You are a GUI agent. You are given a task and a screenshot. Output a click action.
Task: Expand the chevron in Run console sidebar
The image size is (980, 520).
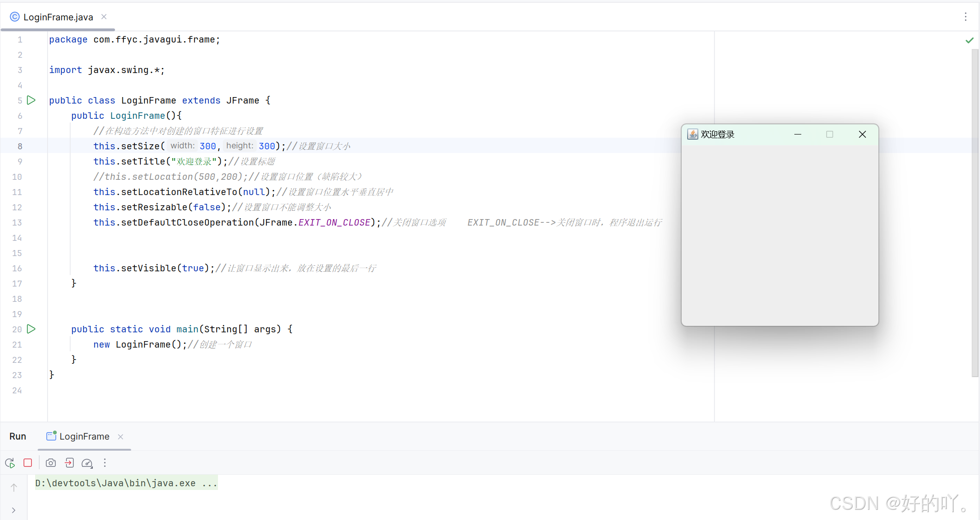(x=14, y=510)
